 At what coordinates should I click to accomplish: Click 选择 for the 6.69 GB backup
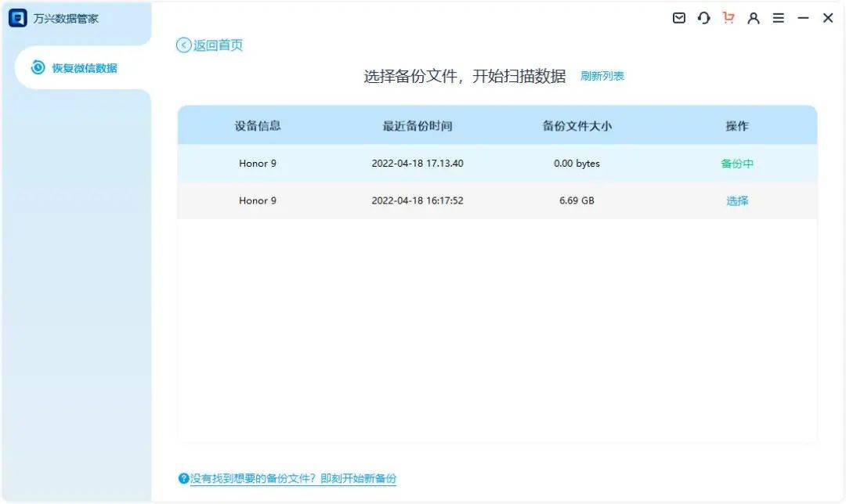pos(737,200)
